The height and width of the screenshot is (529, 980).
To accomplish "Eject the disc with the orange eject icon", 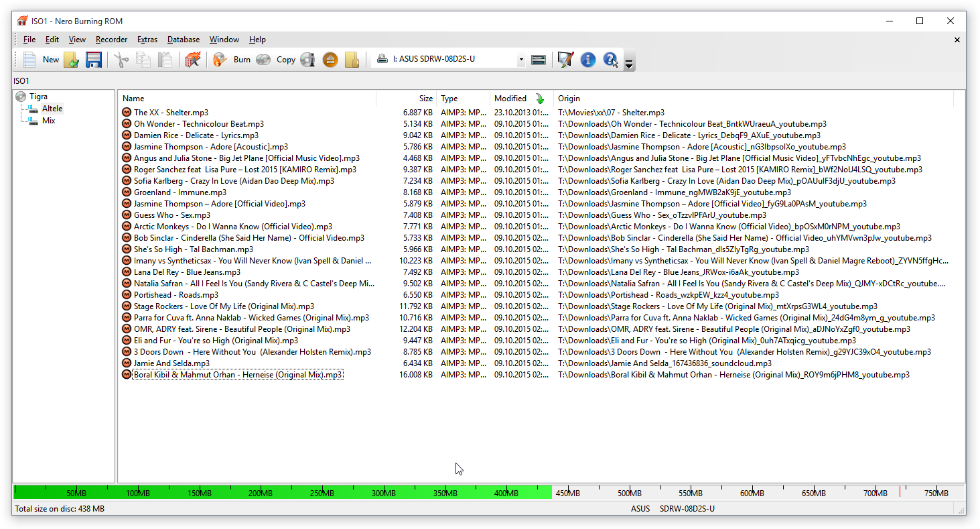I will pos(330,60).
